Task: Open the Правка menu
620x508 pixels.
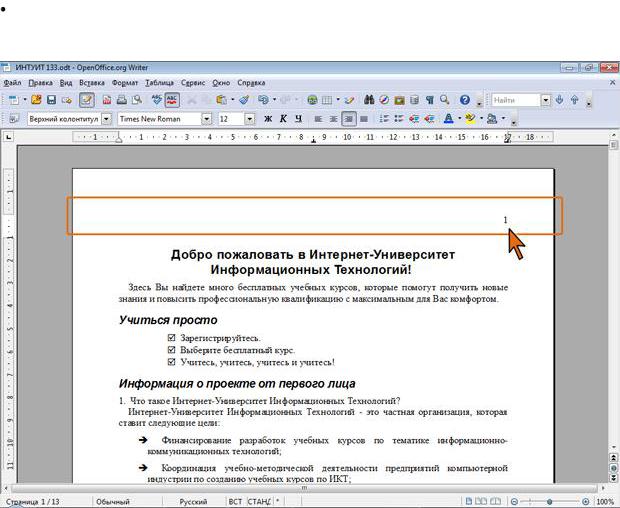Action: 40,83
